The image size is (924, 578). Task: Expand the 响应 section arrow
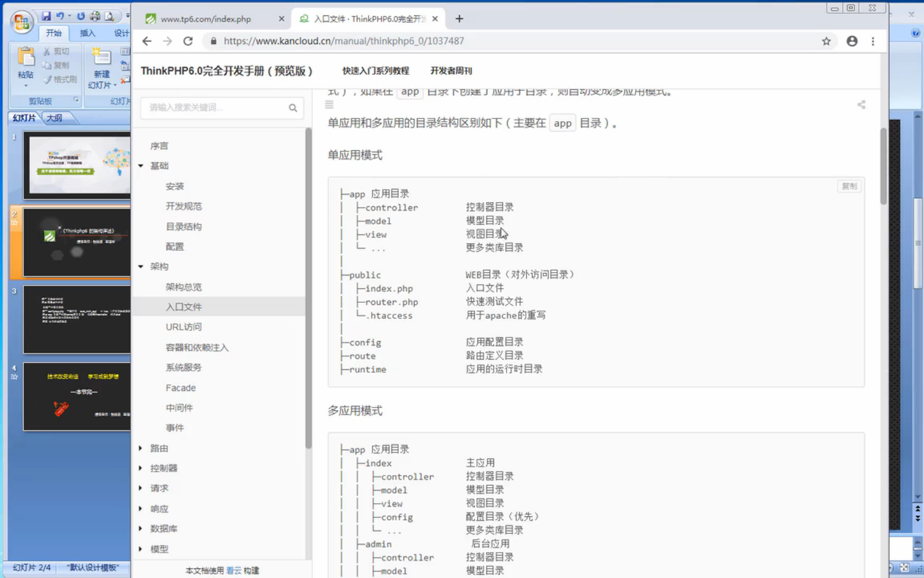[x=140, y=509]
